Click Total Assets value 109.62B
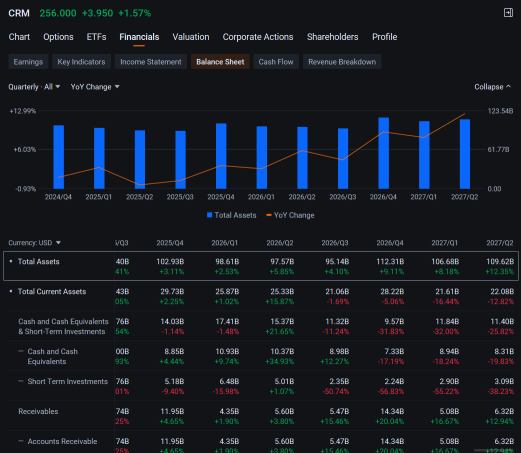 point(500,262)
